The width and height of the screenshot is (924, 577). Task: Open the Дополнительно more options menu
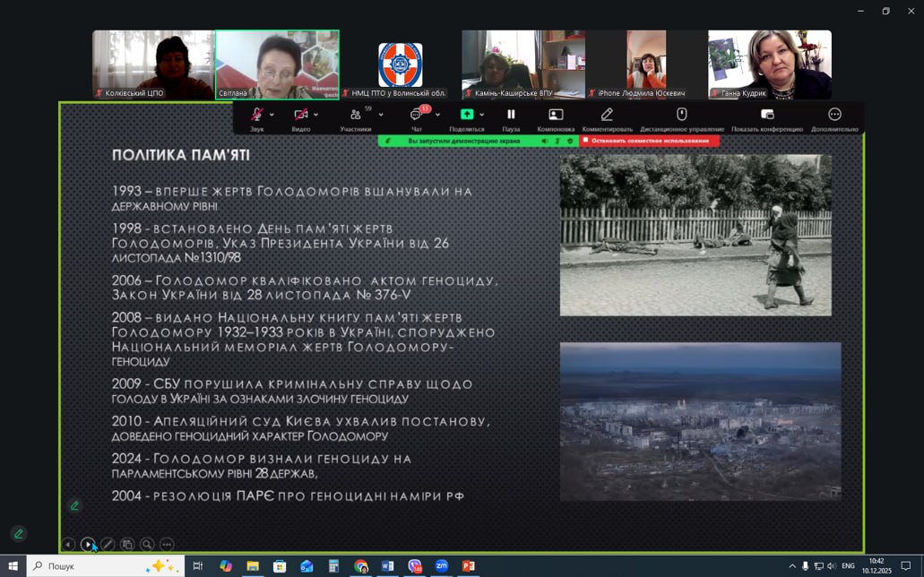click(834, 116)
